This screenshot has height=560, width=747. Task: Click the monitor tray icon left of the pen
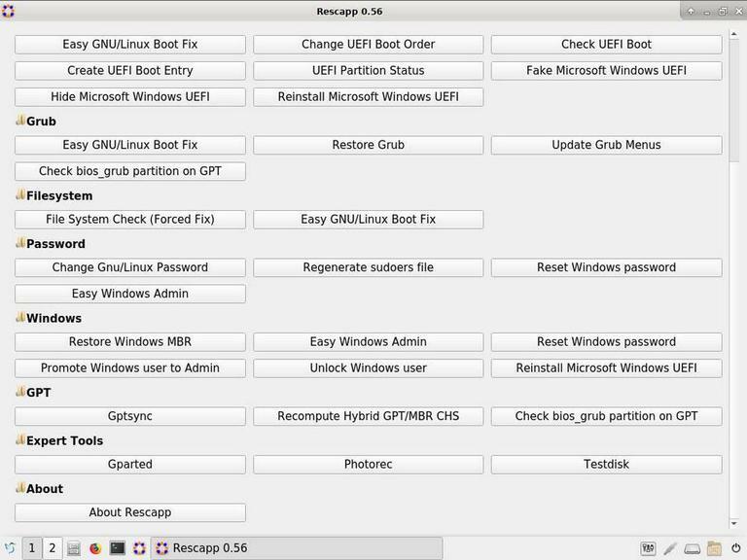click(649, 548)
